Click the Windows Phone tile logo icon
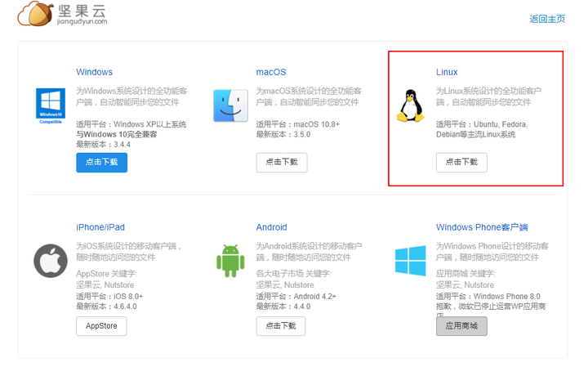The image size is (588, 376). click(410, 261)
